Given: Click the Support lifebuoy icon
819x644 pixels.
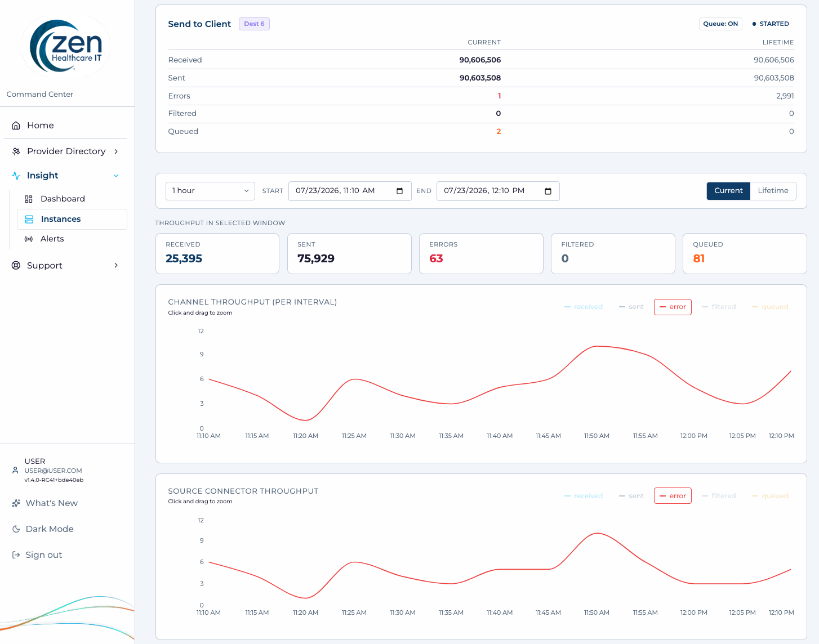Looking at the screenshot, I should tap(16, 266).
